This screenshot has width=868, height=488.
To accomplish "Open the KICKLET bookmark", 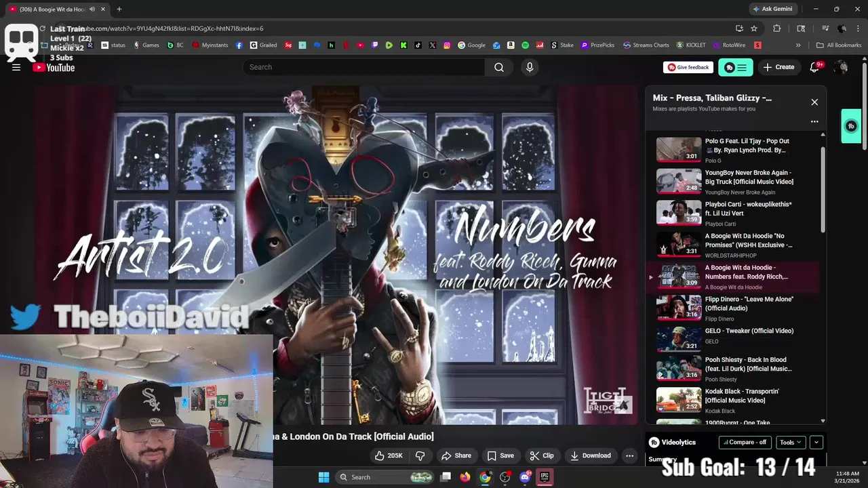I will (x=690, y=45).
